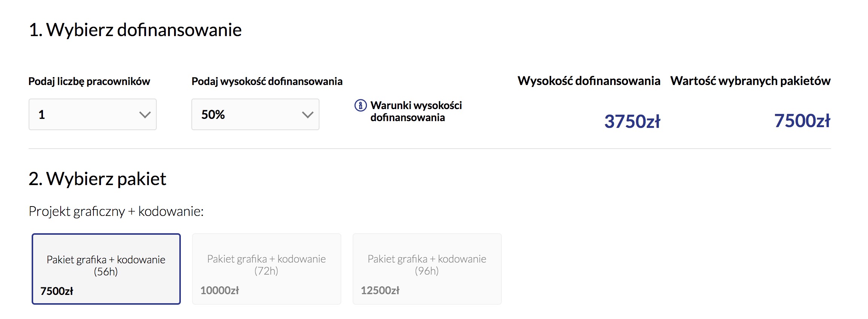Click the 1. Wybierz dofinansowanie heading
Image resolution: width=868 pixels, height=319 pixels.
[x=135, y=30]
